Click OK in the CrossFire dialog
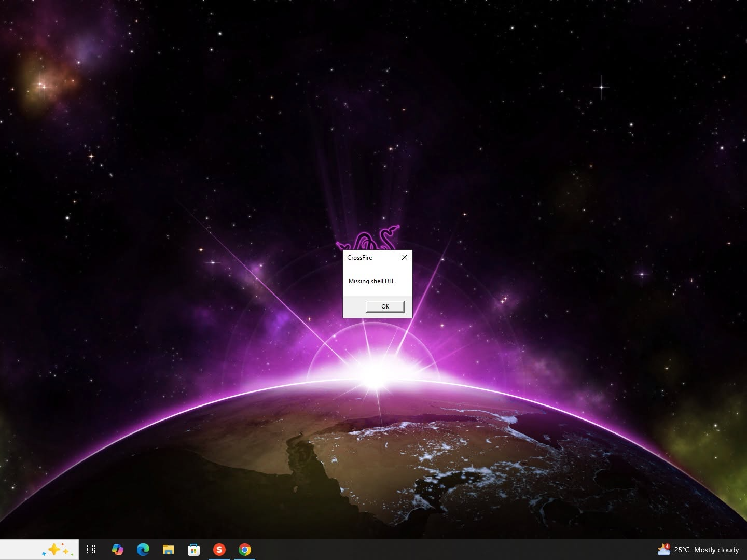 coord(385,306)
